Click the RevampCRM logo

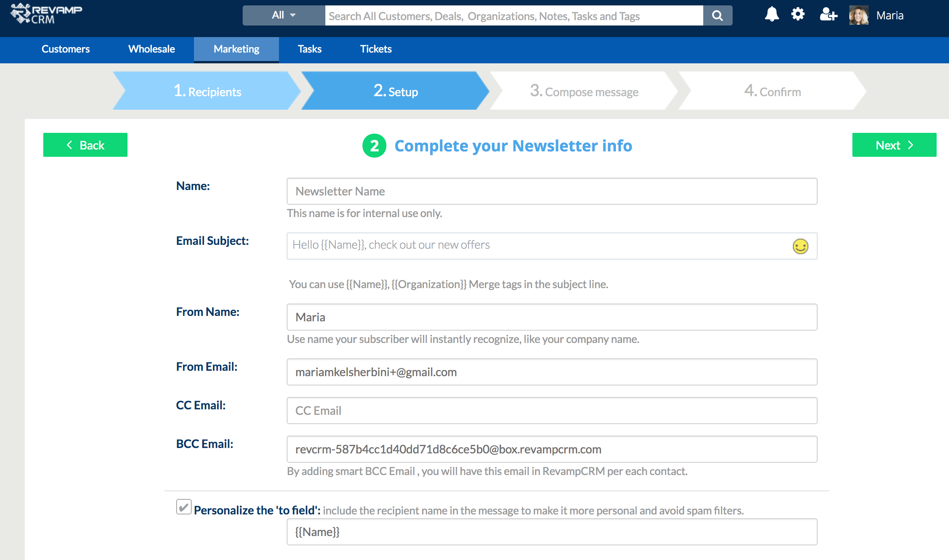46,14
